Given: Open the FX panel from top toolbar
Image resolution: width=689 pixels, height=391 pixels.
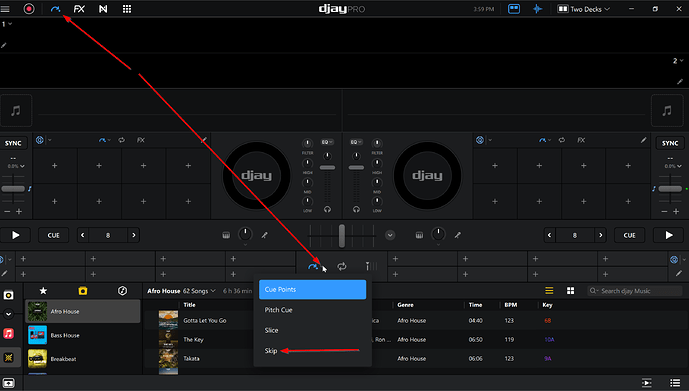Looking at the screenshot, I should coord(79,9).
